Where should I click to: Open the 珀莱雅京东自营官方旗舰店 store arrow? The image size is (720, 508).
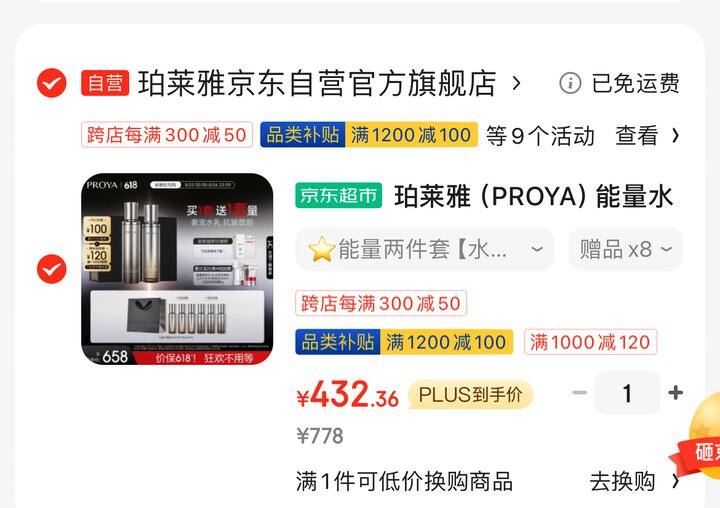point(517,83)
